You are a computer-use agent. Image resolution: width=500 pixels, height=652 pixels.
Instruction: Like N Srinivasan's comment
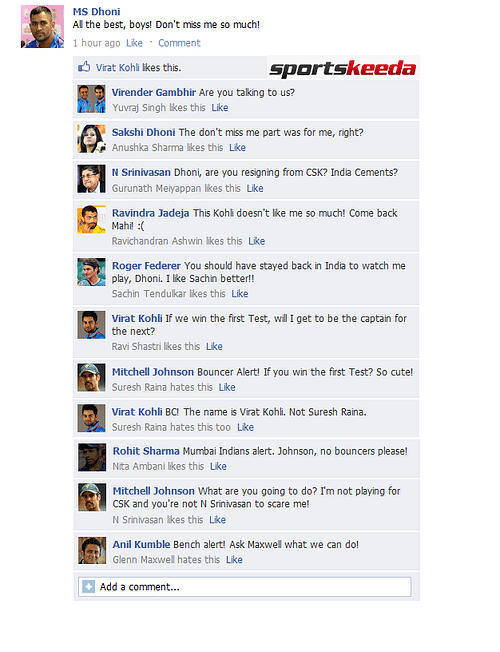point(255,188)
